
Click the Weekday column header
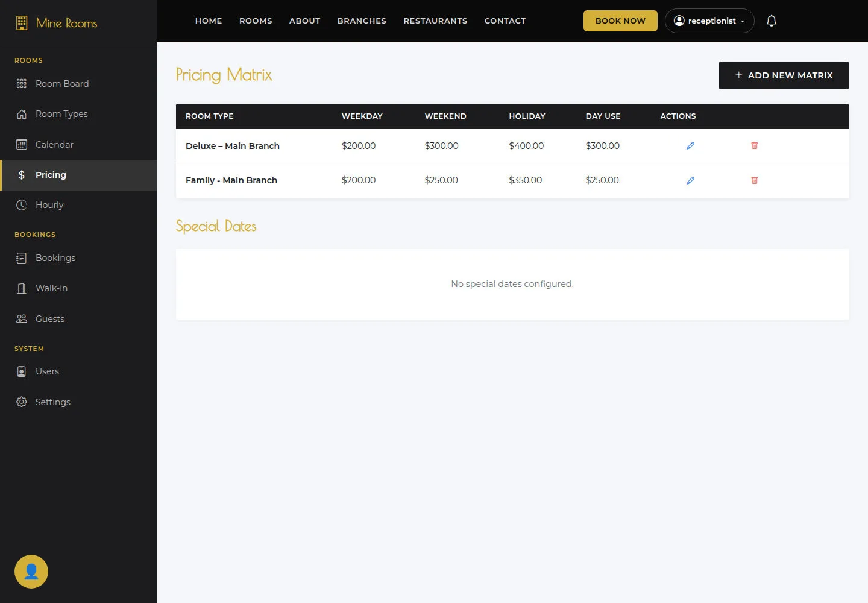point(362,116)
